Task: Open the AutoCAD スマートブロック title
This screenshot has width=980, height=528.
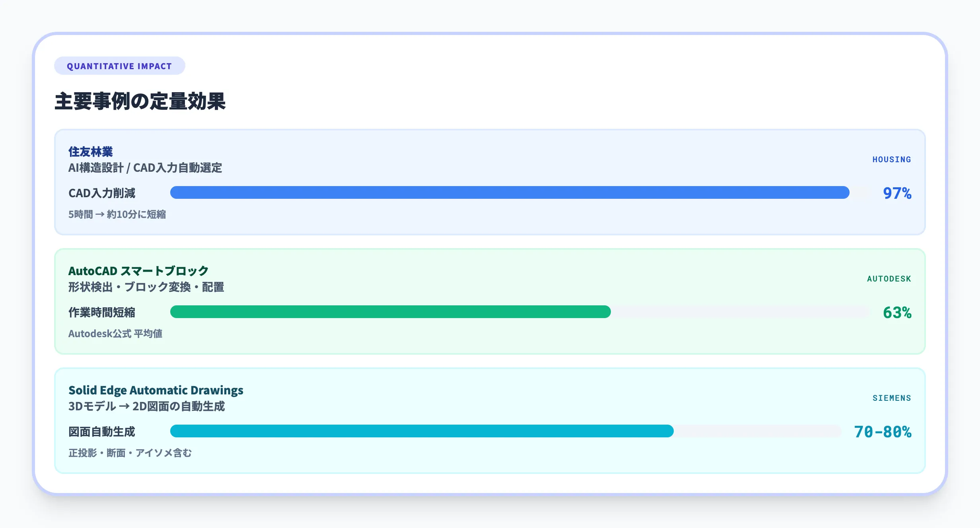Action: pyautogui.click(x=138, y=271)
